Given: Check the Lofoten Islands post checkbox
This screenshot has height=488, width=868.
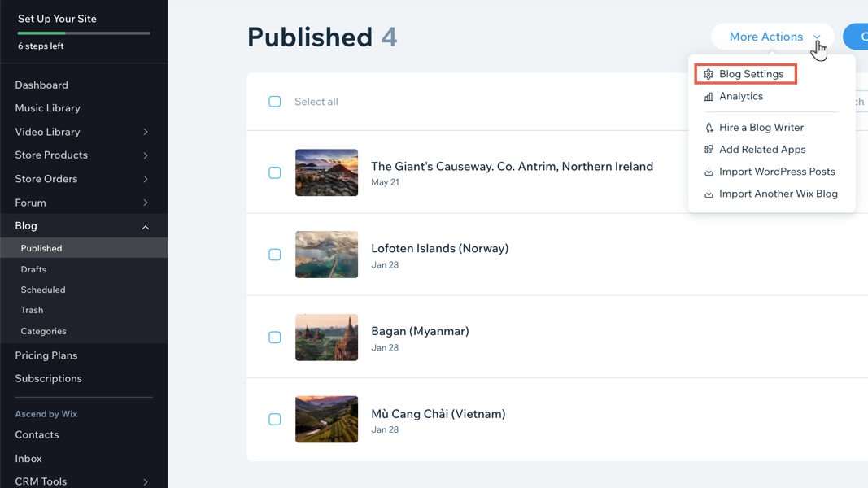Looking at the screenshot, I should [275, 255].
